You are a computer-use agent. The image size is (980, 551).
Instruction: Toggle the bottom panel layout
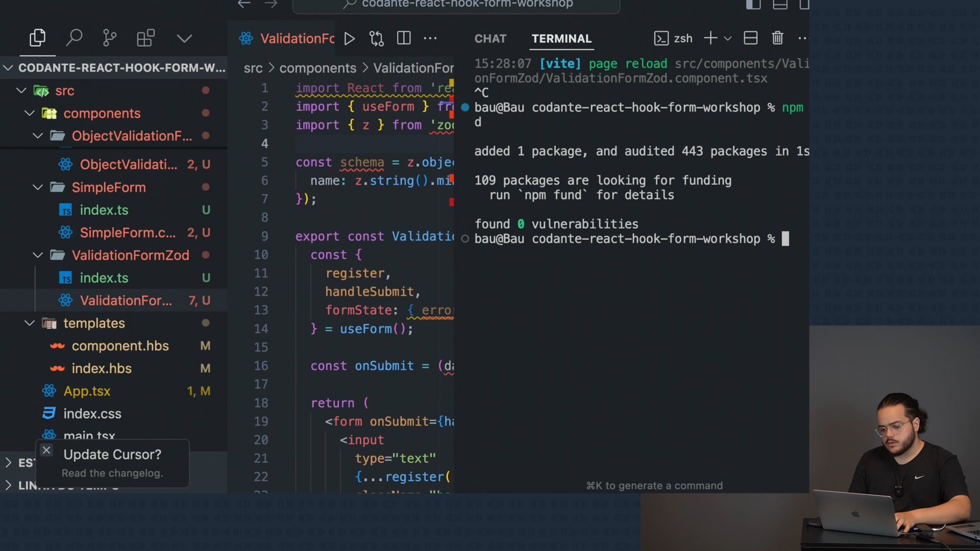[x=780, y=5]
